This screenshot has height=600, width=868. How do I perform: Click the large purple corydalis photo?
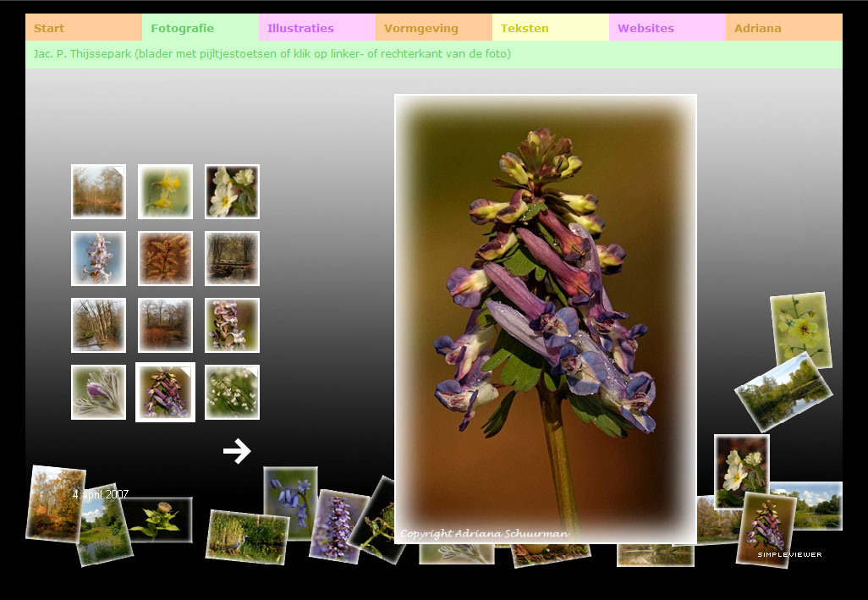(546, 319)
